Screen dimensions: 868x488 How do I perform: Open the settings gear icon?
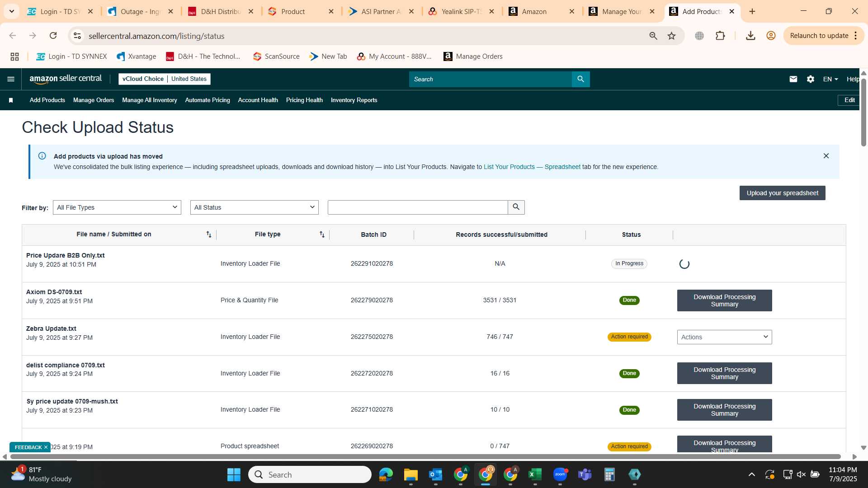(810, 79)
